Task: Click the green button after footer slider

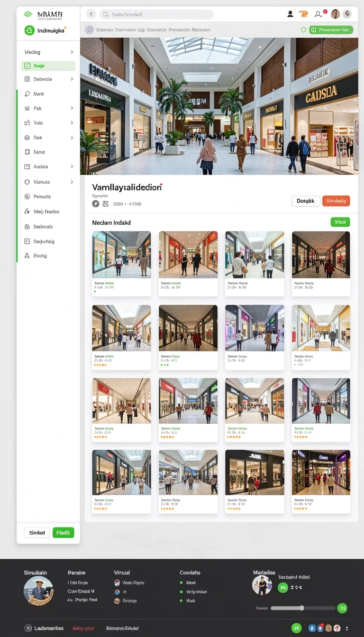Action: [x=342, y=608]
